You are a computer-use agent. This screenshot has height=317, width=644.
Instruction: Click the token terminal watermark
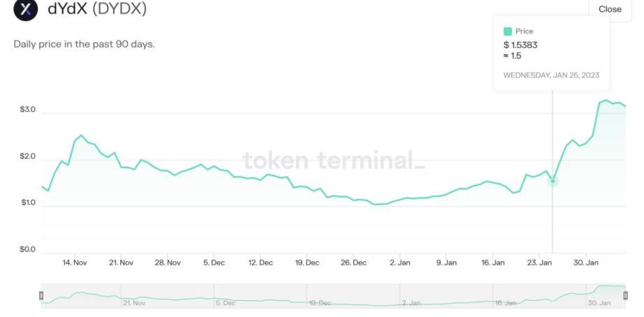(x=333, y=161)
